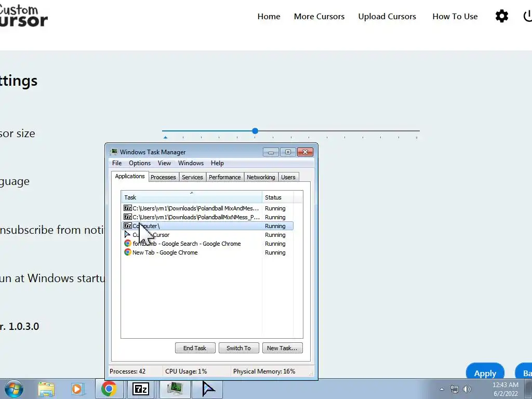Switch to Users tab

(288, 177)
